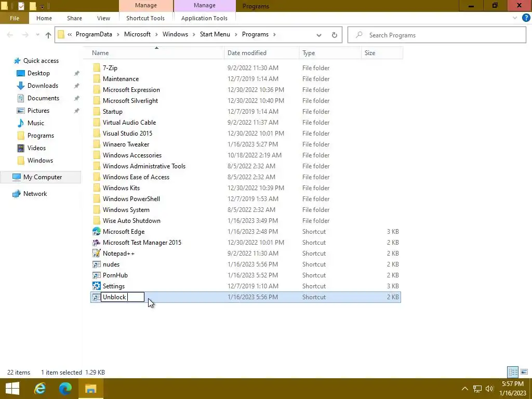The image size is (532, 399).
Task: Click the Music note icon in sidebar
Action: (21, 123)
